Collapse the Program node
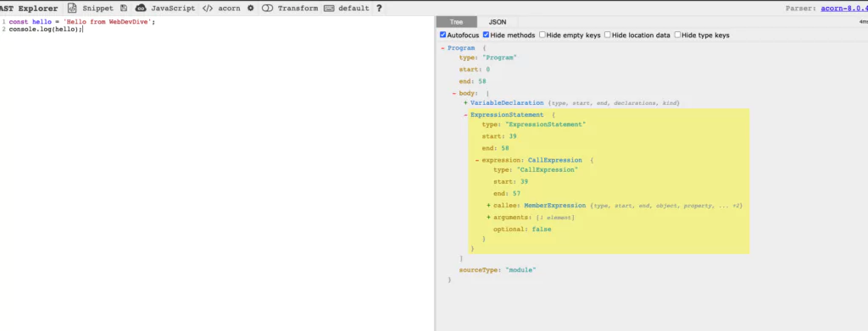 point(442,48)
